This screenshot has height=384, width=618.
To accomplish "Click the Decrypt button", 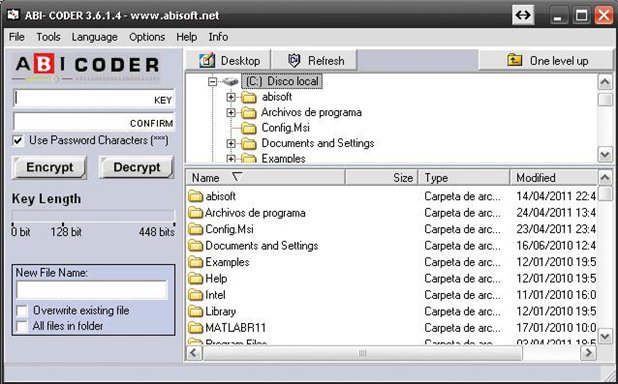I will (x=136, y=168).
